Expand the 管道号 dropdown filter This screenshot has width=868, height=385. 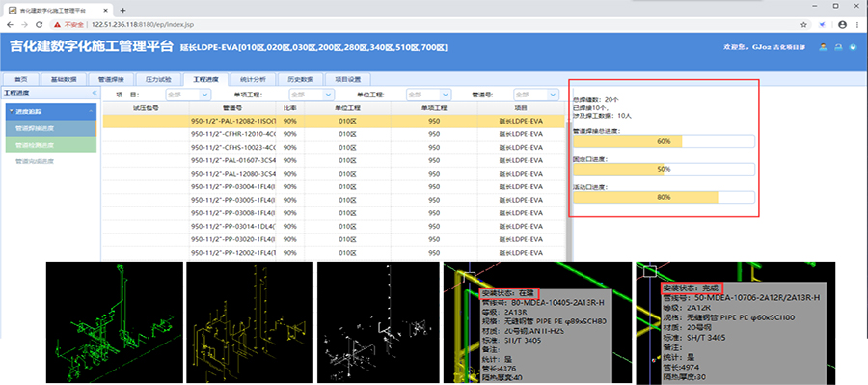(x=536, y=95)
